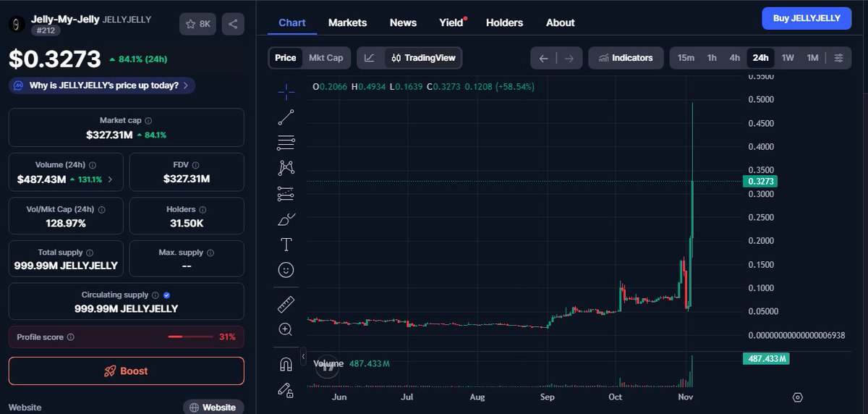Open chart scale settings gear
Screen dimensions: 868x414
coord(798,397)
